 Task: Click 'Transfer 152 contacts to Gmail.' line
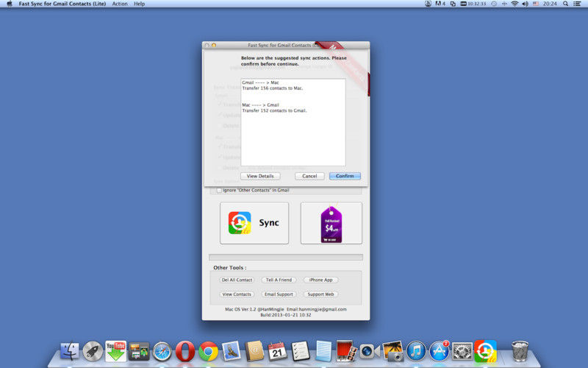[x=274, y=111]
